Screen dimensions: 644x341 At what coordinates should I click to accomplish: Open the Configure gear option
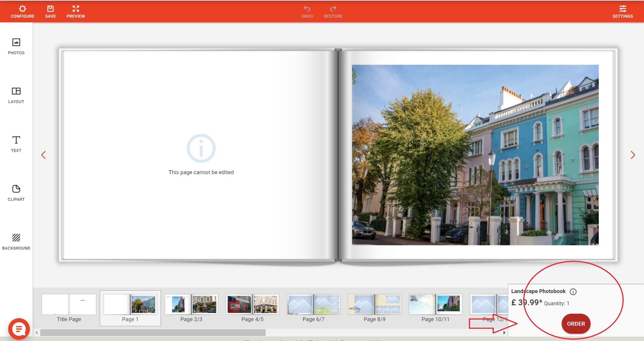click(22, 11)
